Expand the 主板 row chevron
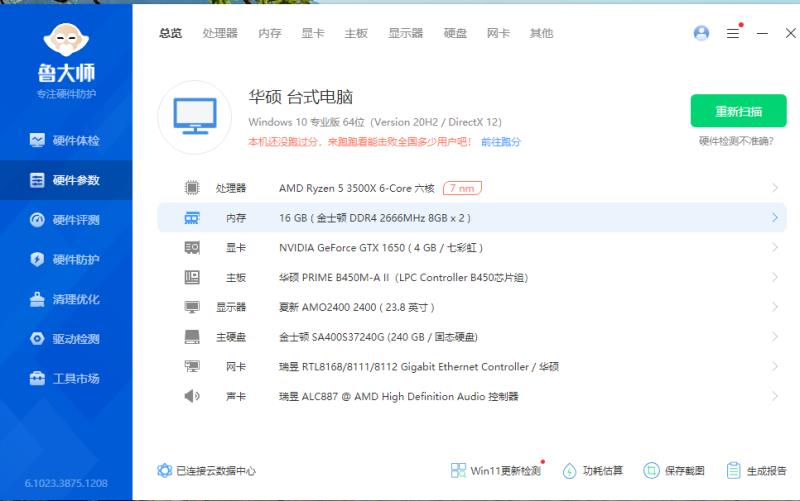Image resolution: width=800 pixels, height=501 pixels. 775,278
